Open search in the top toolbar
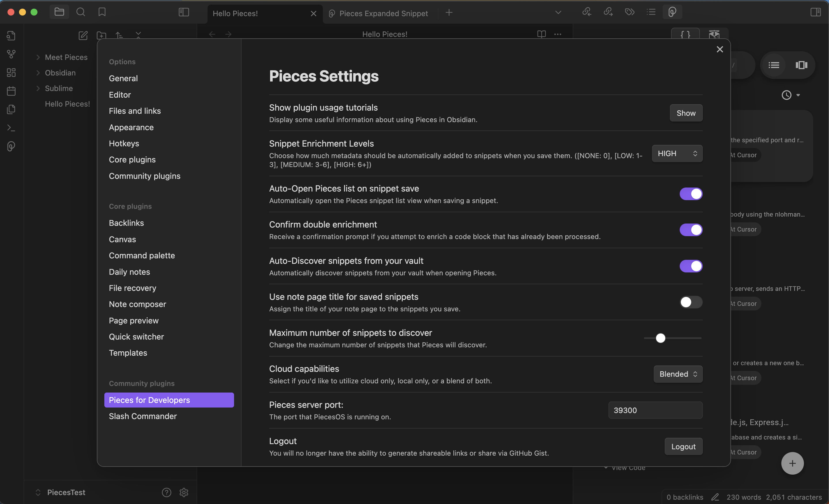The image size is (829, 504). click(81, 12)
